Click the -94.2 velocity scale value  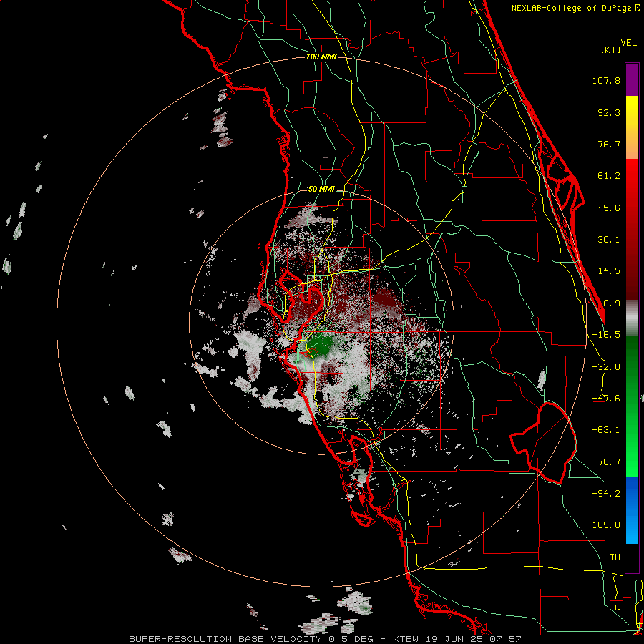click(606, 493)
